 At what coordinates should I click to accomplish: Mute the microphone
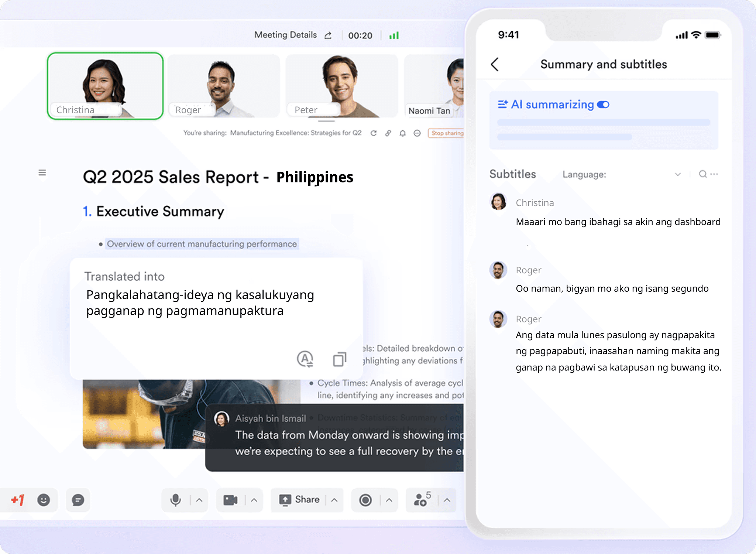[x=176, y=500]
